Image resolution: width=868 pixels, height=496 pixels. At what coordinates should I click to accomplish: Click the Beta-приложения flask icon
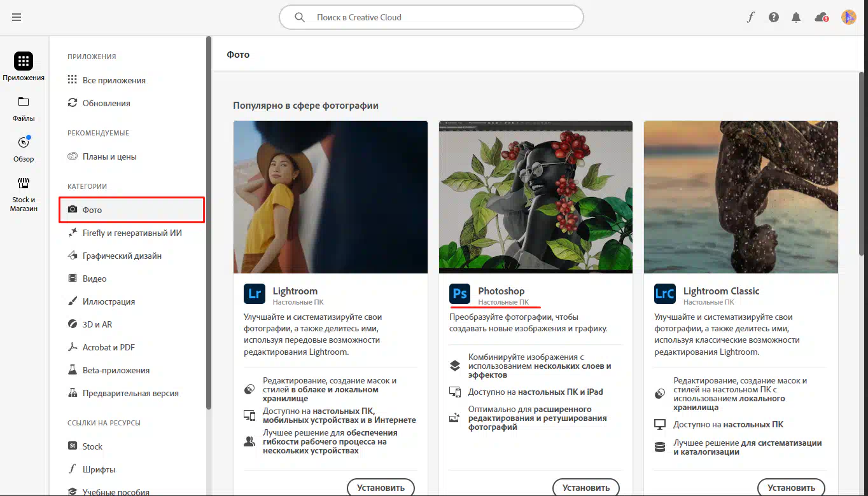(x=73, y=370)
